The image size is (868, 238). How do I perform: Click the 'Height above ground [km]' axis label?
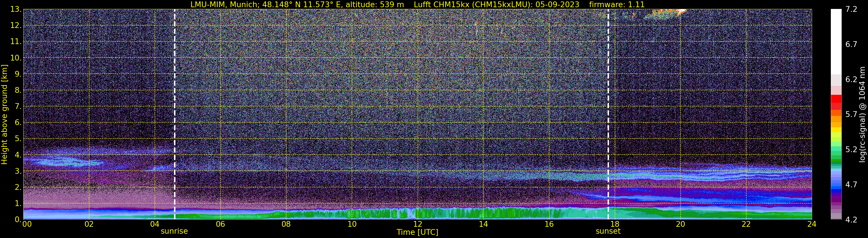[4, 114]
